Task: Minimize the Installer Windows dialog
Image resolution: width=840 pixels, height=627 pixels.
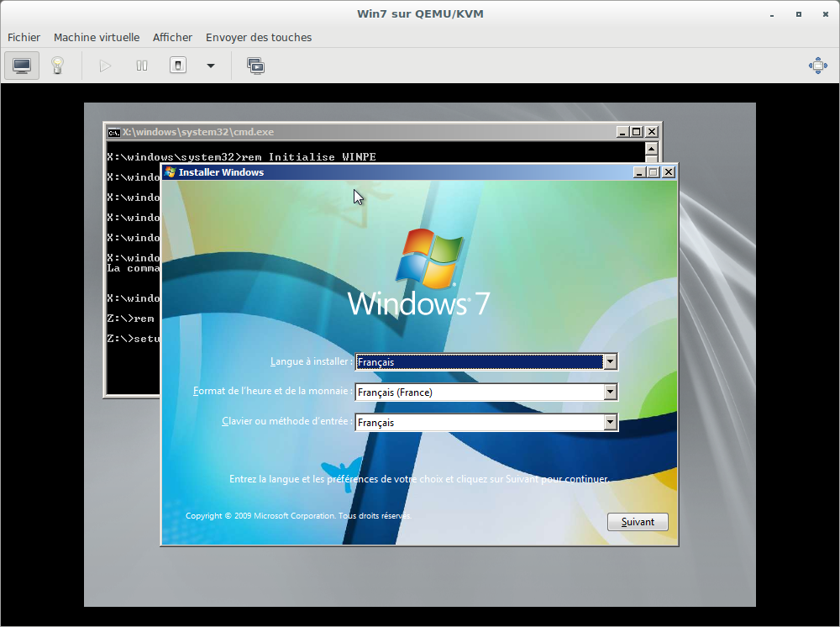Action: click(639, 172)
